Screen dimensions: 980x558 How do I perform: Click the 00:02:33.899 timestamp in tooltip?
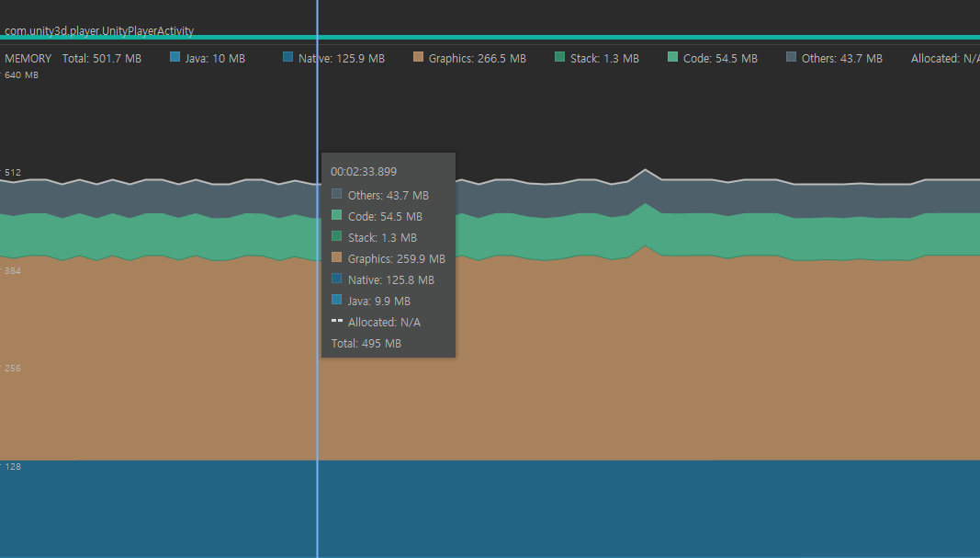click(x=364, y=171)
